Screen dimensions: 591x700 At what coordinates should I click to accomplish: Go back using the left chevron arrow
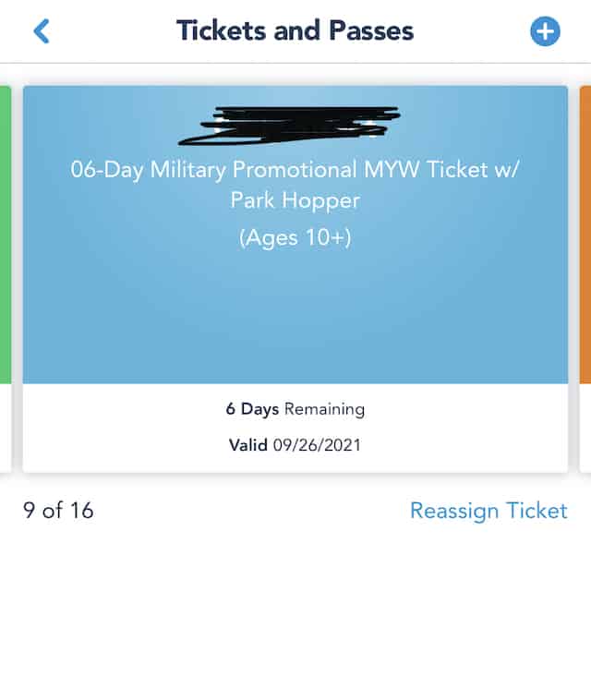[x=42, y=31]
